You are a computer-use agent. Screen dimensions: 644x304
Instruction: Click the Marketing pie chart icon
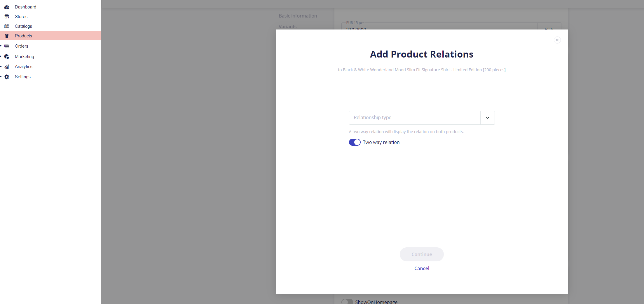coord(7,57)
